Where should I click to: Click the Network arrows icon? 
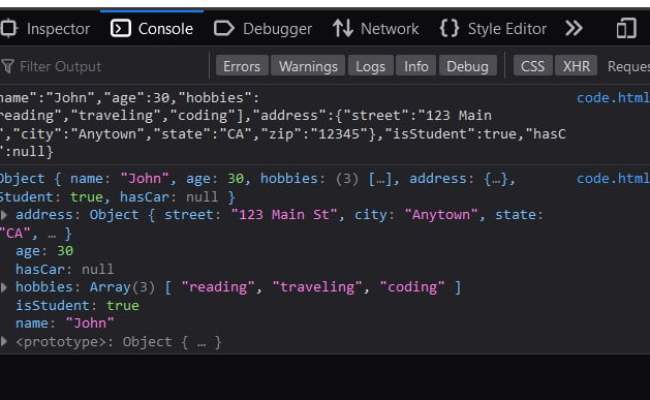pos(342,29)
